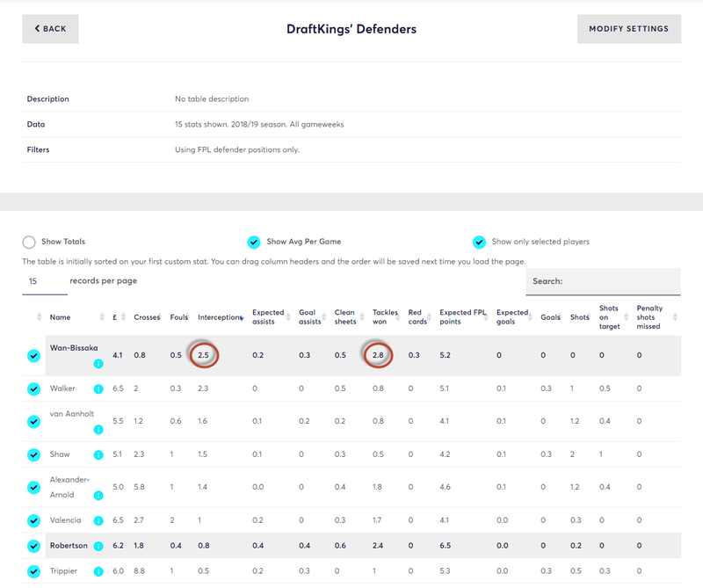Focus the Search input field
Screen dimensions: 703x588
603,281
